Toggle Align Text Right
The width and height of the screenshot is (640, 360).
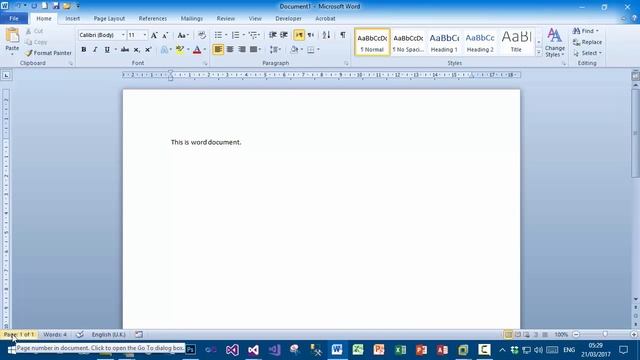click(x=242, y=50)
